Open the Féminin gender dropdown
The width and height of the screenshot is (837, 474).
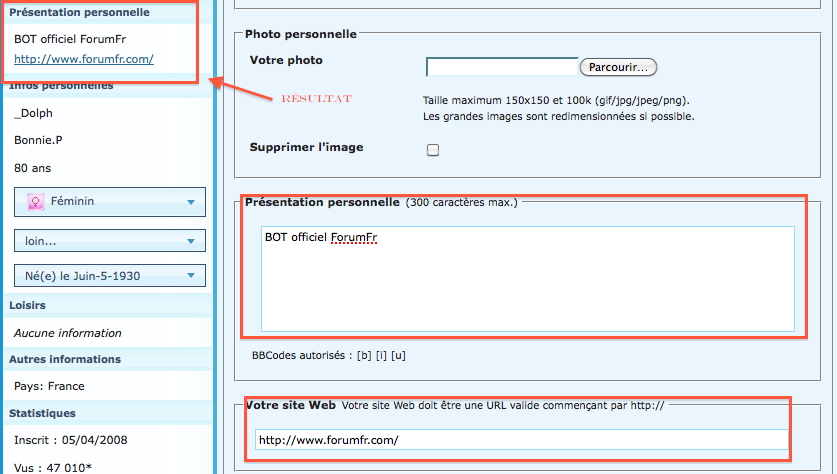110,202
